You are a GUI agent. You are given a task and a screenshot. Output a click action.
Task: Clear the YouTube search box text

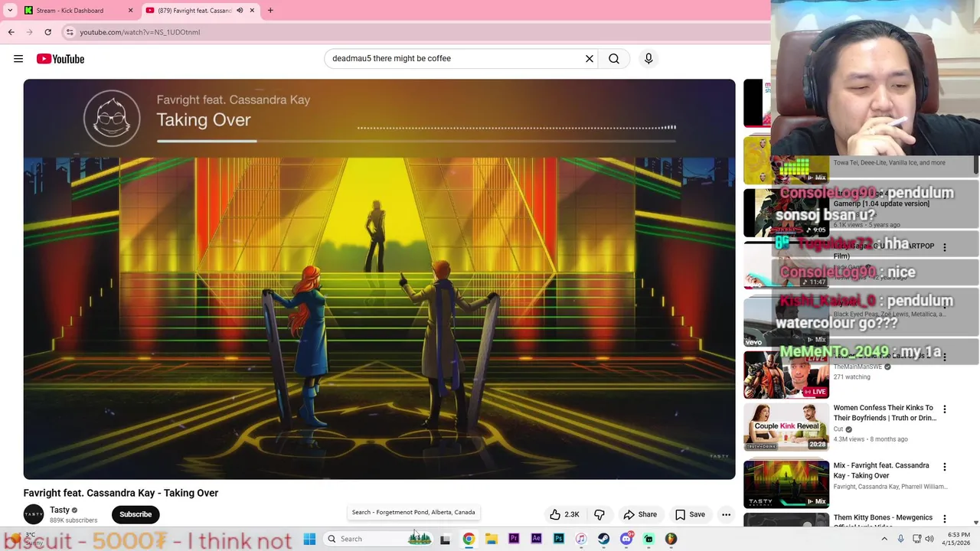pyautogui.click(x=590, y=58)
